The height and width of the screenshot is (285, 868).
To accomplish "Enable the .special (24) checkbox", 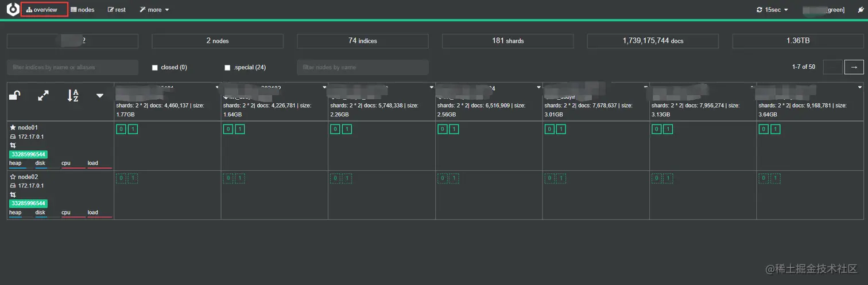I will point(228,68).
